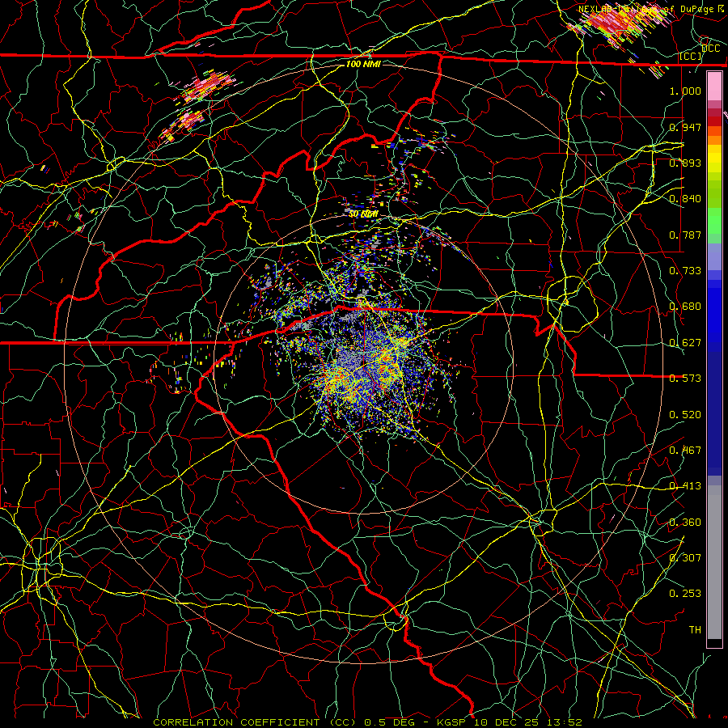Click the 0.307 legend value

pyautogui.click(x=685, y=557)
